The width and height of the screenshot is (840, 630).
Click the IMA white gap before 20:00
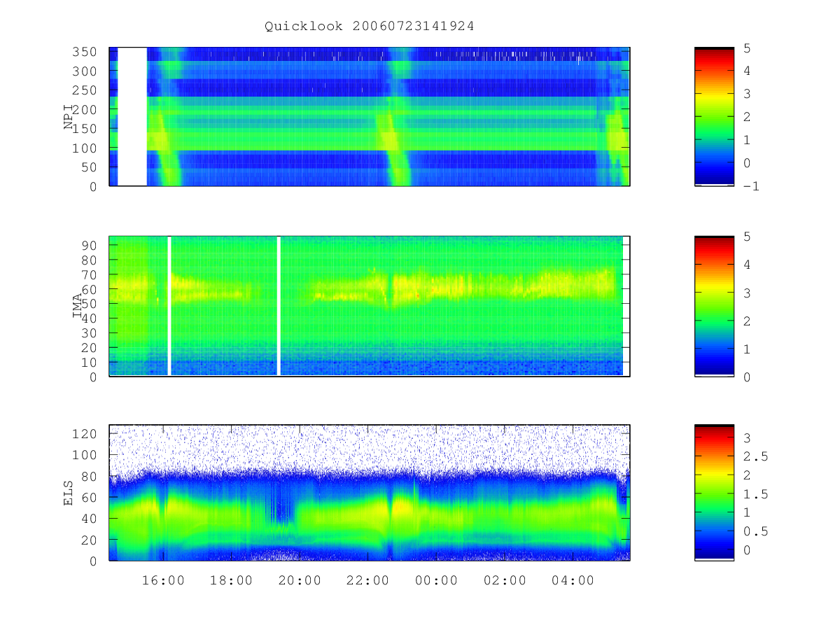[279, 306]
